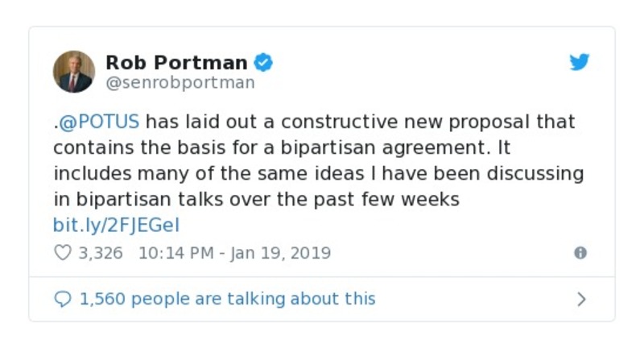Expand the conversation with the right chevron

pyautogui.click(x=581, y=300)
